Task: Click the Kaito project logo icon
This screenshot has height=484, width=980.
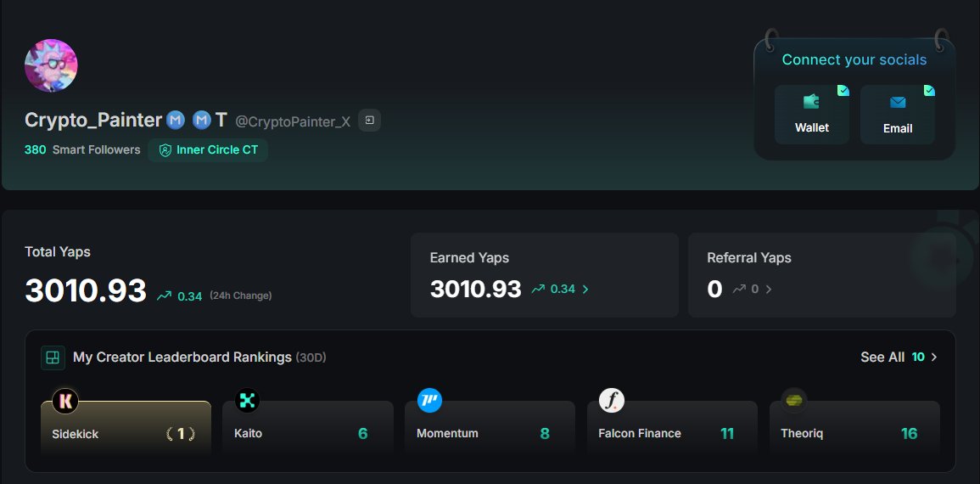Action: point(247,400)
